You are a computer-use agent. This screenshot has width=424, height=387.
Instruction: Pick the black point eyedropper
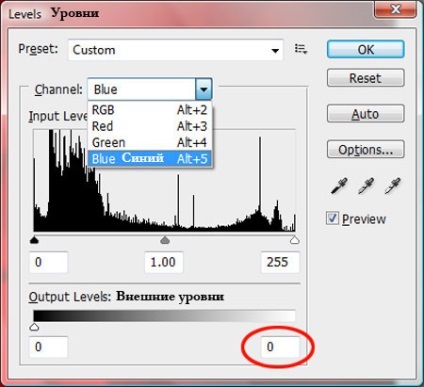(339, 186)
